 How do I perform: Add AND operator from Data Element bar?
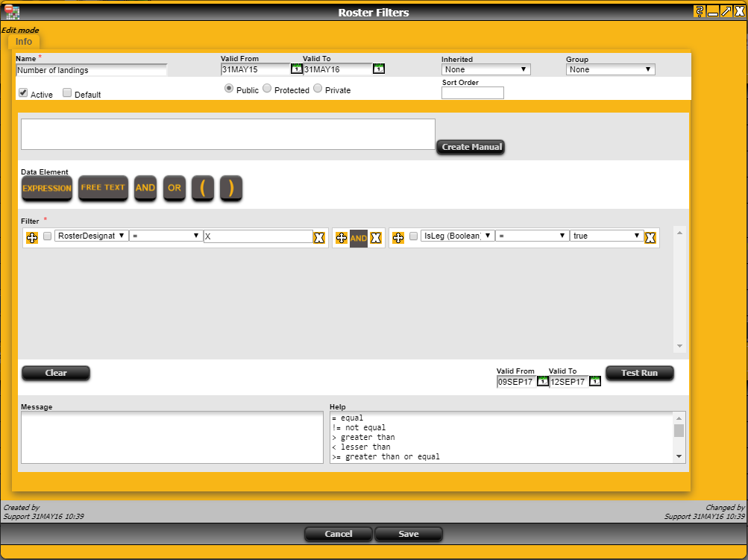[x=145, y=188]
